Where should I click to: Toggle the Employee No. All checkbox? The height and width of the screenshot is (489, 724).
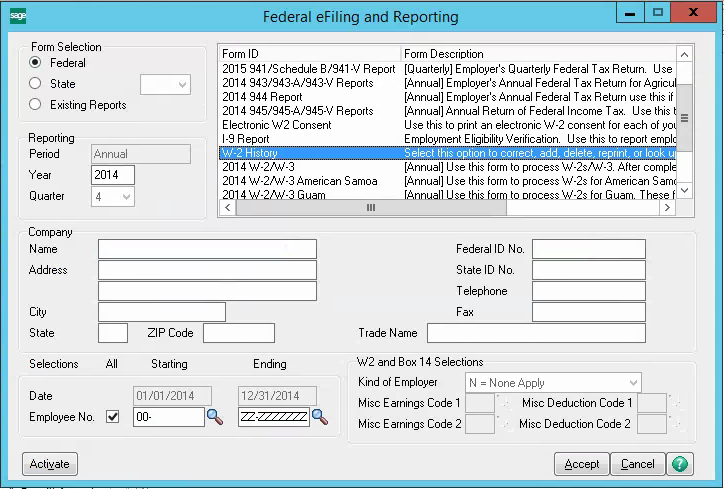pos(112,416)
